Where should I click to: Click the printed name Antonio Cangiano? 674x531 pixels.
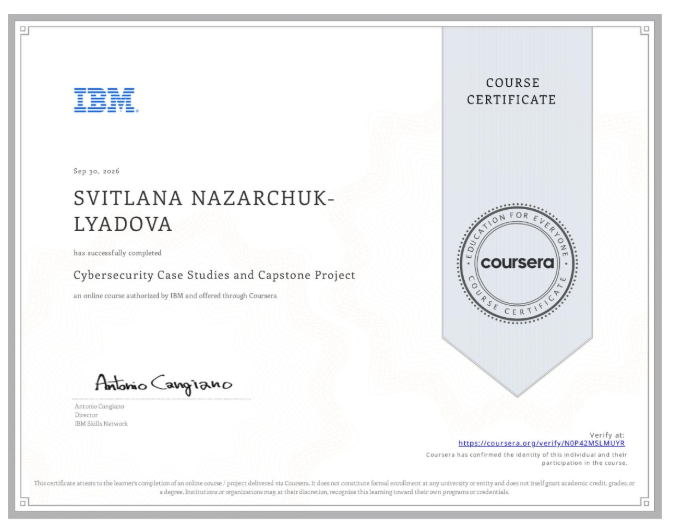point(99,406)
